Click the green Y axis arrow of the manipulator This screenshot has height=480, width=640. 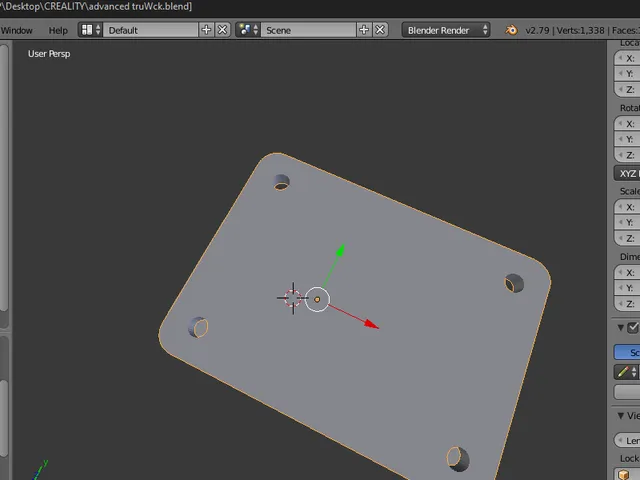click(340, 250)
